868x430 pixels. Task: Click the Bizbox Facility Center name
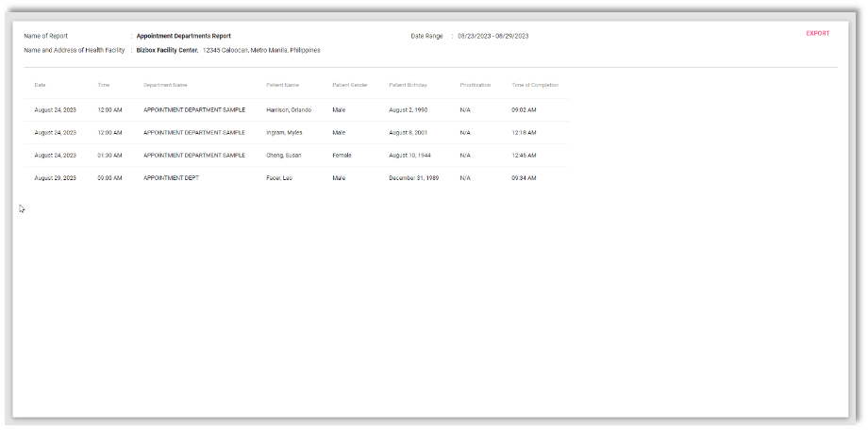[167, 51]
